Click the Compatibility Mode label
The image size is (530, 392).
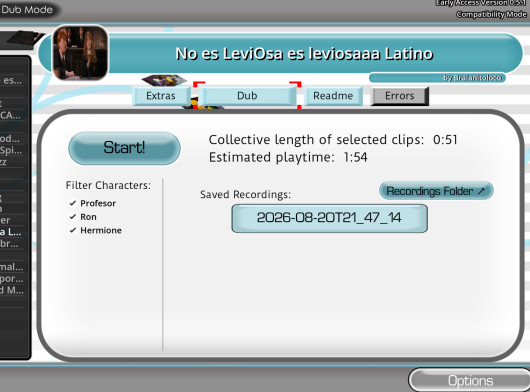click(491, 15)
